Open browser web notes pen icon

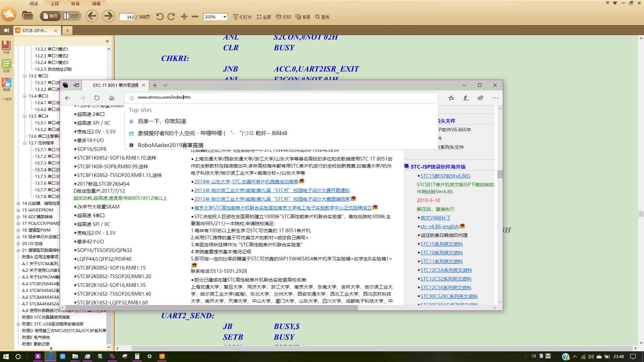pos(466,98)
